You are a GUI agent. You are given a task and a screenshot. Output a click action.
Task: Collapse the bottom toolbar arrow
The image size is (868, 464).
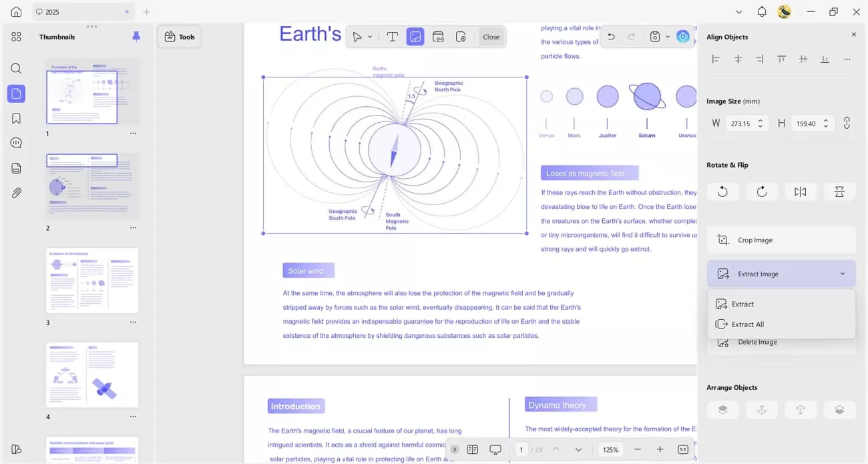(454, 450)
